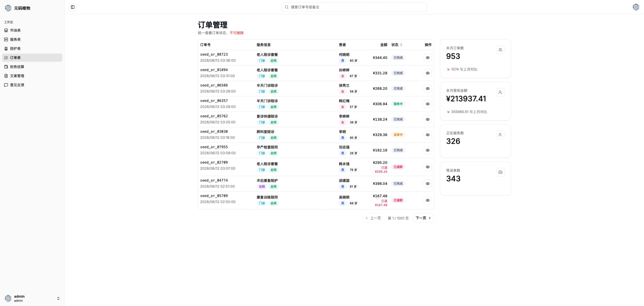Click the user icon on 正在服务数 card

(x=500, y=135)
